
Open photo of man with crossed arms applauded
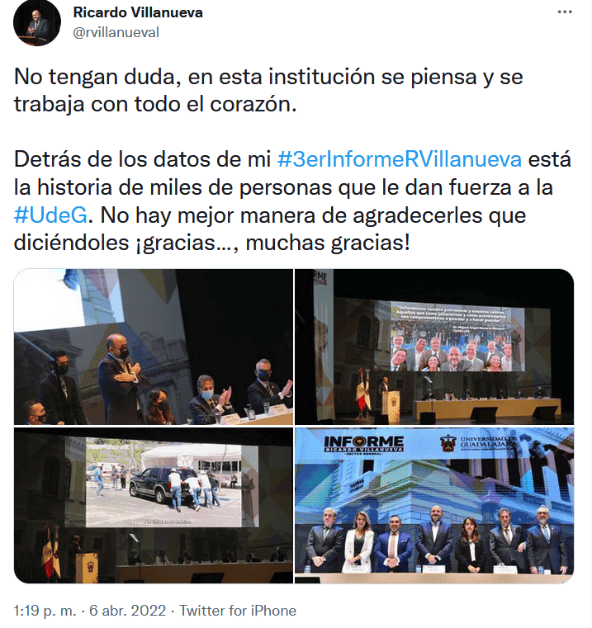click(153, 347)
